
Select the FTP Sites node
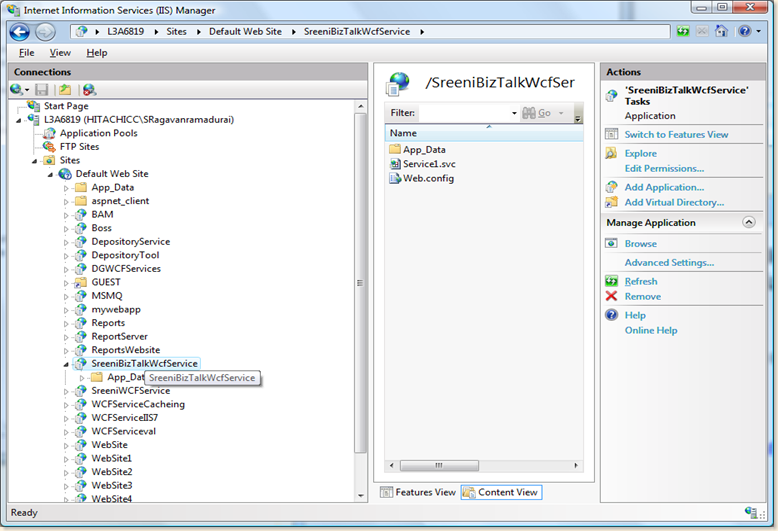79,146
